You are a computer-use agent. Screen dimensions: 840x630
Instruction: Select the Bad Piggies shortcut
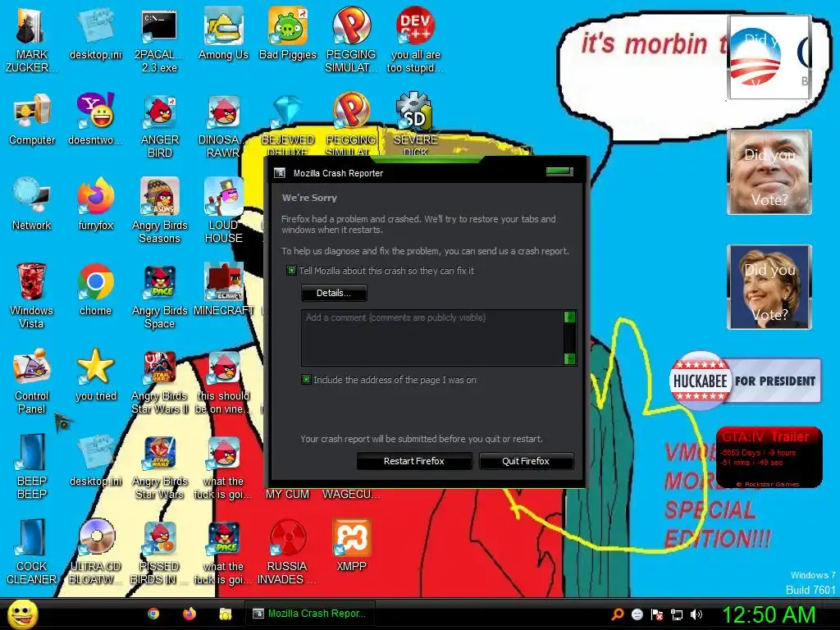[x=288, y=33]
